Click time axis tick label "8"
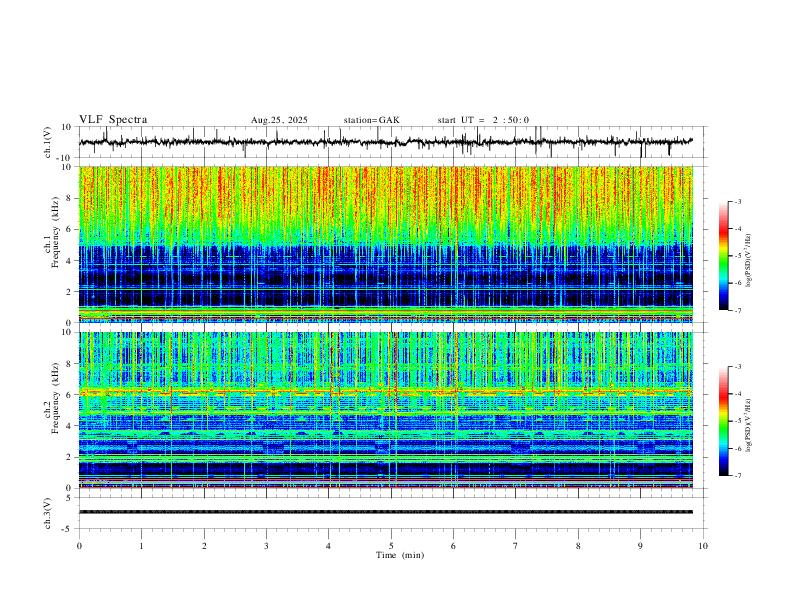Image resolution: width=792 pixels, height=612 pixels. click(578, 546)
